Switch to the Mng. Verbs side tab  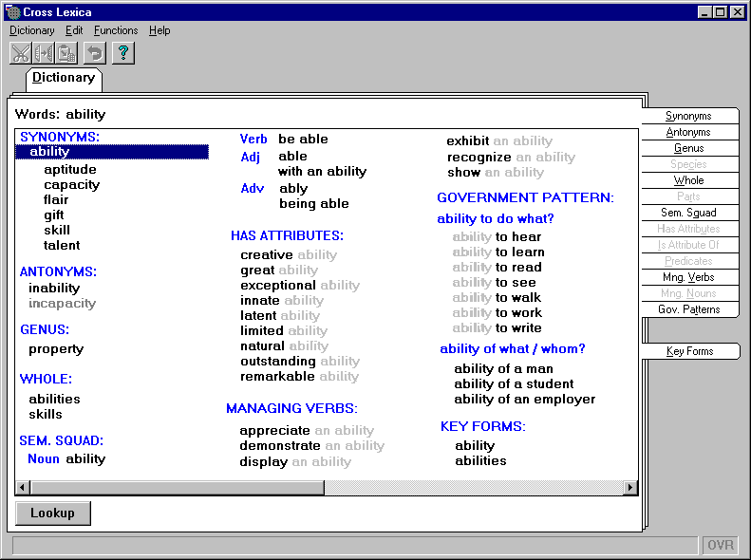click(688, 277)
